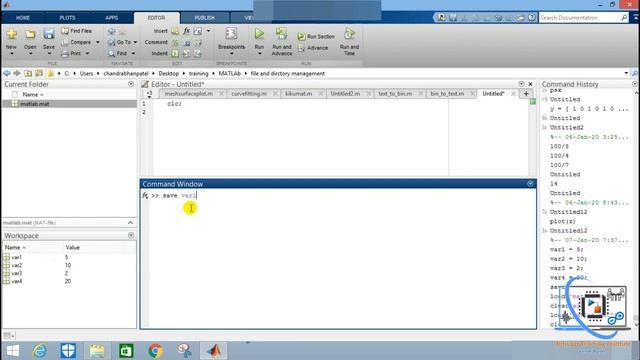Click the 'training' folder in address path

point(198,73)
